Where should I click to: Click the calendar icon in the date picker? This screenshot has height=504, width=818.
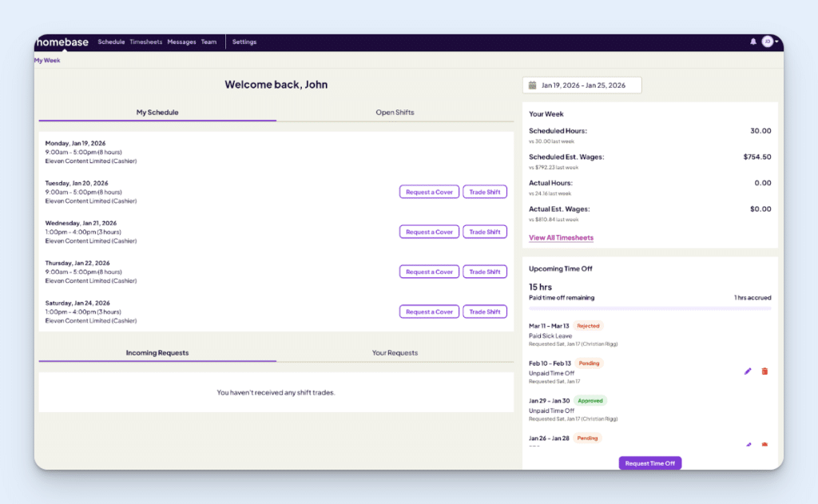point(534,85)
